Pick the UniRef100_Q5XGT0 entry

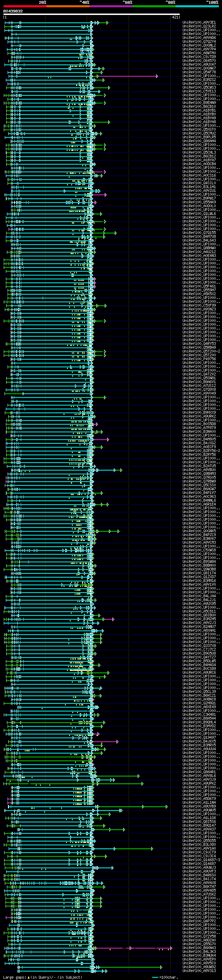click(x=199, y=129)
